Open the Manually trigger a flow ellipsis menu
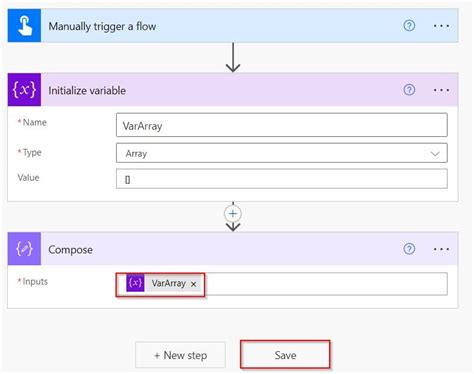Image resolution: width=474 pixels, height=374 pixels. click(x=441, y=26)
